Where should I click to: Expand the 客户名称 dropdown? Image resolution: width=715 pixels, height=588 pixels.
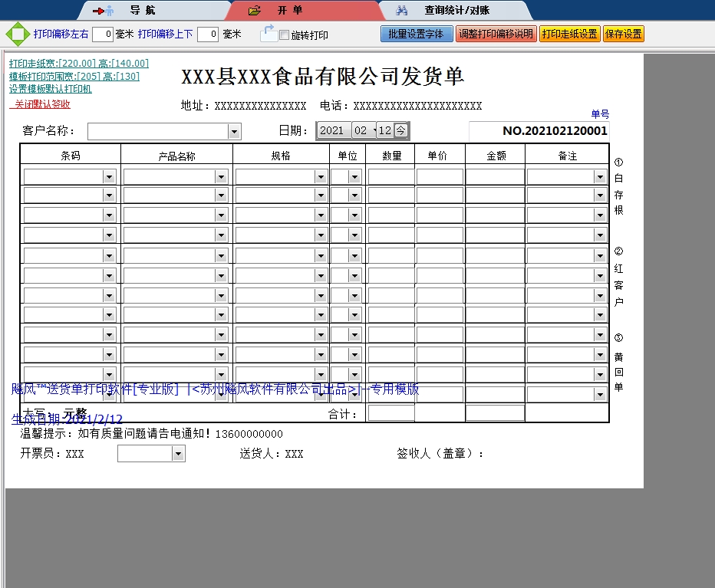(x=235, y=132)
